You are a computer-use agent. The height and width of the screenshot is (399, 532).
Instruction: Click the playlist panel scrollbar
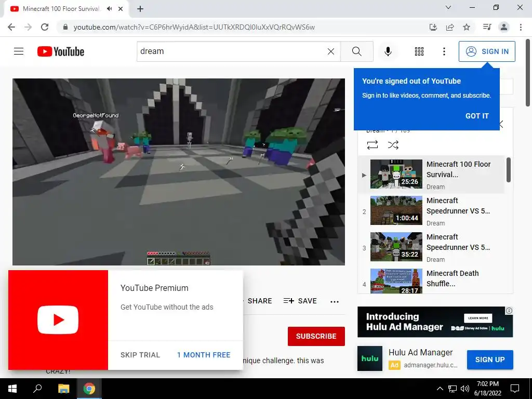click(508, 170)
